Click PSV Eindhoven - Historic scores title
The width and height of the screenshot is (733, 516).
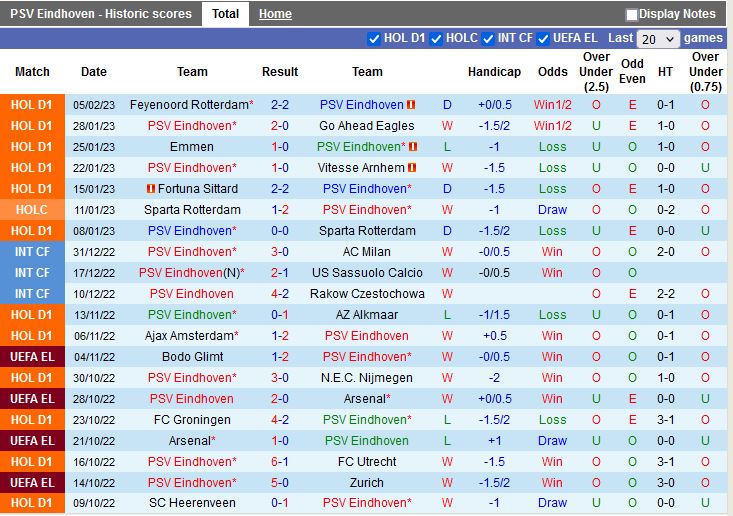point(101,14)
